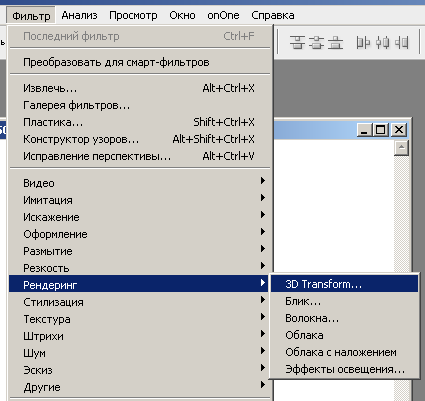Open Исправление перспективы...
Screen dimensions: 425x401
tap(140, 156)
